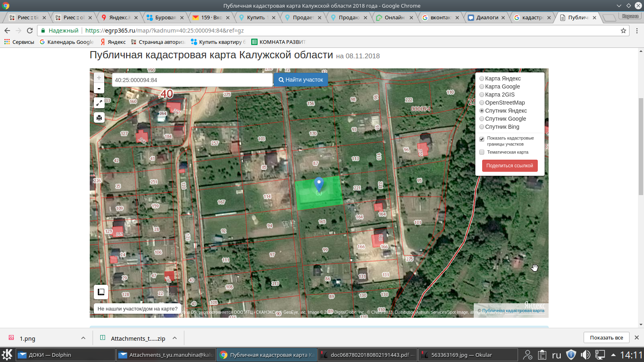Open КОМНАТА РАЗВИТ bookmark

point(278,42)
